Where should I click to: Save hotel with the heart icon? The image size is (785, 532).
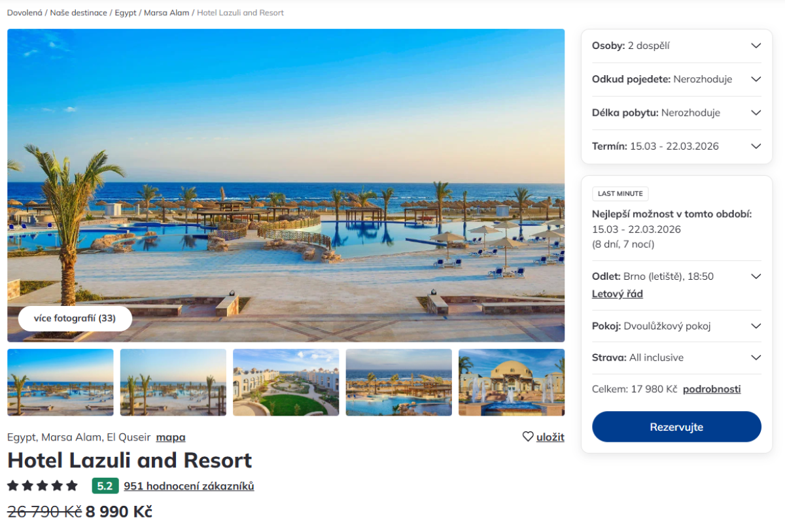[543, 437]
